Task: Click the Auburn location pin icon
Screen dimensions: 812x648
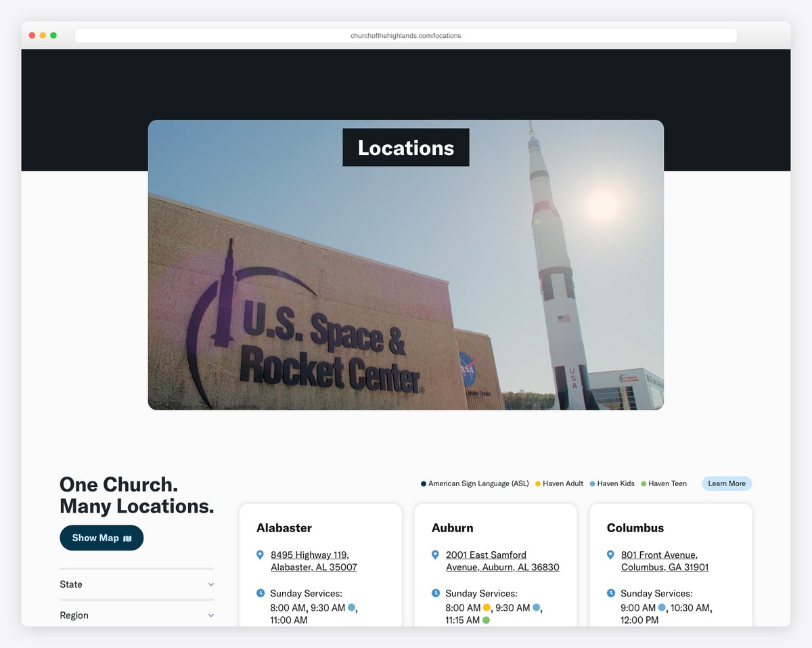Action: coord(435,555)
